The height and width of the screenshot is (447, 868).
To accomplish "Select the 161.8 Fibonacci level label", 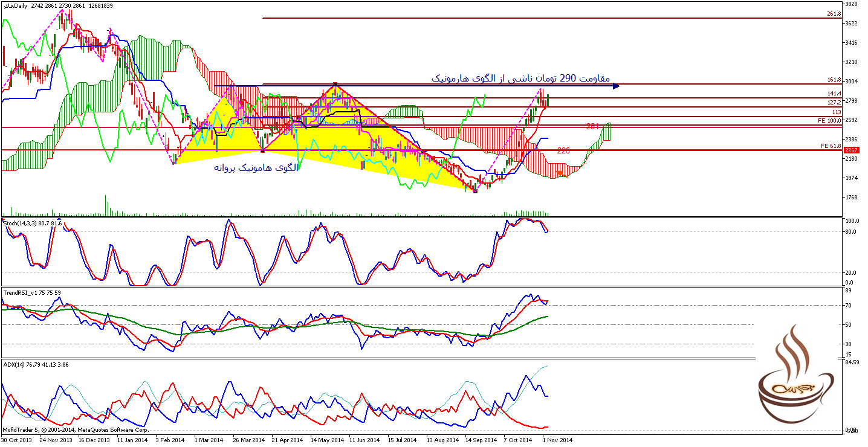I will pos(834,80).
